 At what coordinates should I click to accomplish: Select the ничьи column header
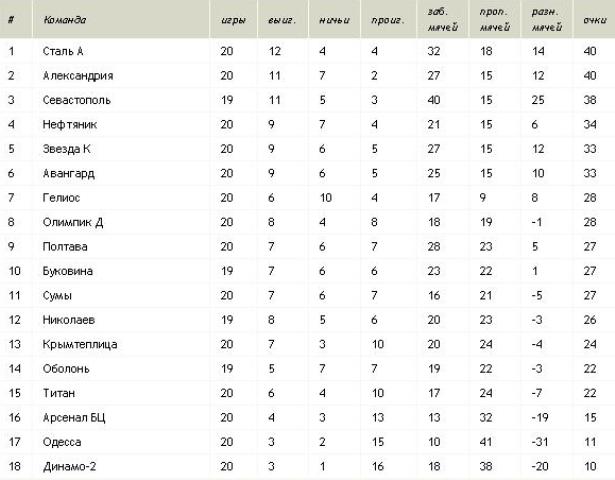click(334, 20)
